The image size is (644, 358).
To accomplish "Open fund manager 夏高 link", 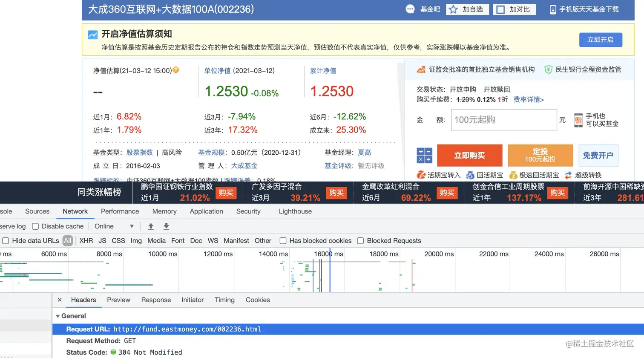I will 365,153.
